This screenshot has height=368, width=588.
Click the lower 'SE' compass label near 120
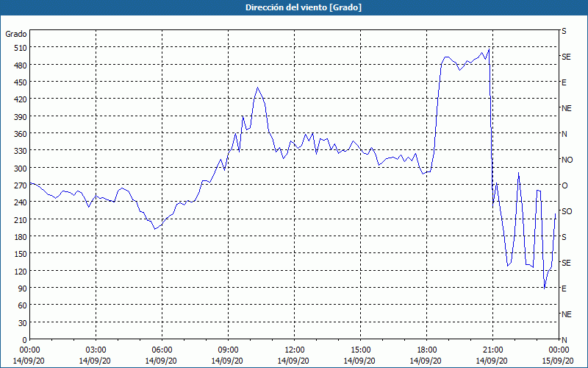click(x=566, y=263)
